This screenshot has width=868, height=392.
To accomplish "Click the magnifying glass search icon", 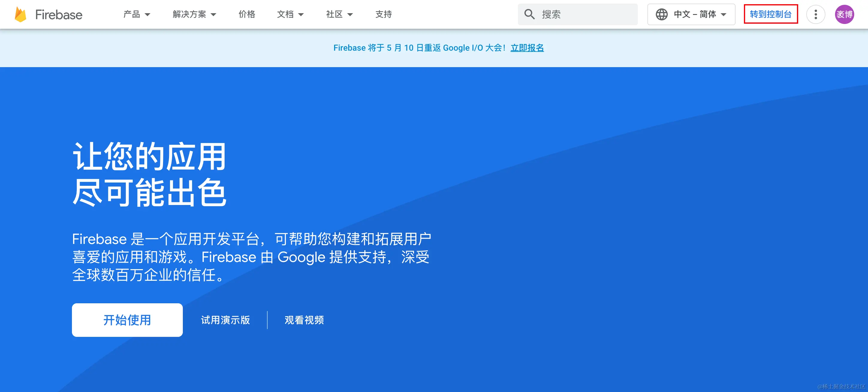I will click(x=529, y=14).
